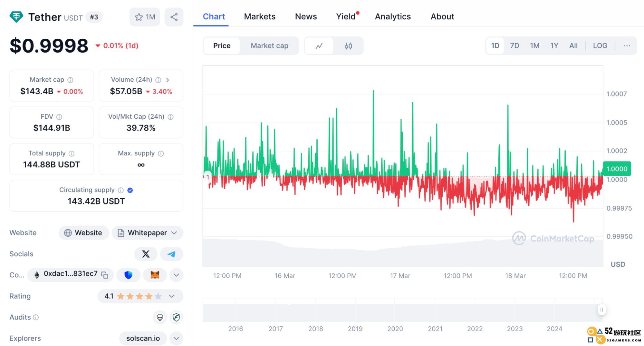Select the Price chart toggle
The image size is (644, 346).
222,46
